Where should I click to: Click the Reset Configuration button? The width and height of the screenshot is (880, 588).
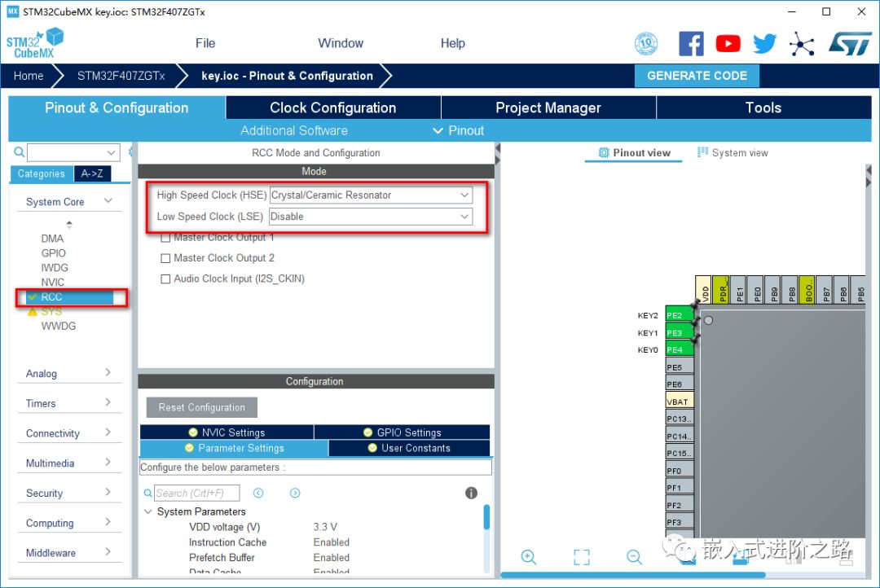tap(202, 407)
